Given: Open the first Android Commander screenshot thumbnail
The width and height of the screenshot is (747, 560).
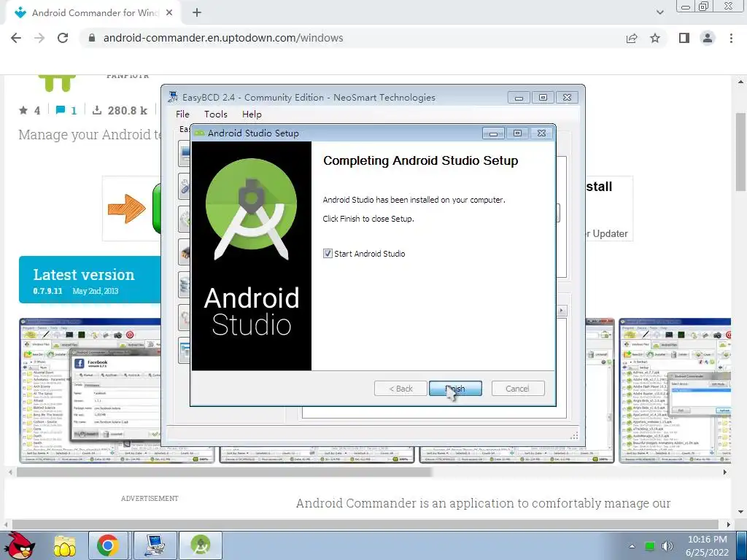Looking at the screenshot, I should (x=90, y=391).
